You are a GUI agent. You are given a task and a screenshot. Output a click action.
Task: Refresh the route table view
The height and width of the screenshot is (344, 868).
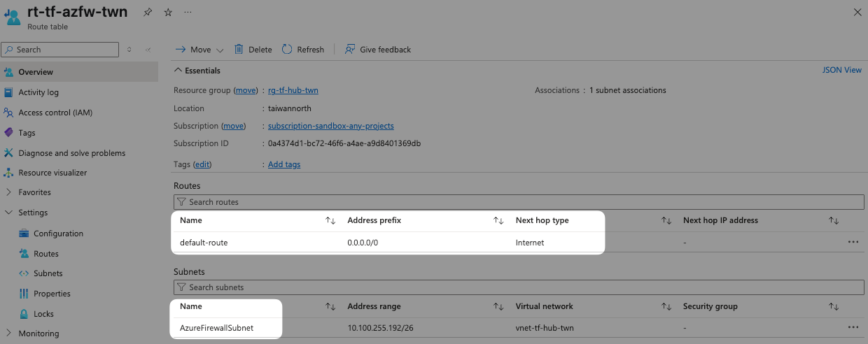pos(303,50)
